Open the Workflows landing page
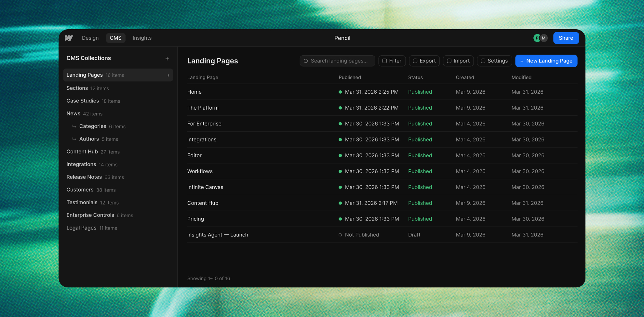 [x=382, y=171]
